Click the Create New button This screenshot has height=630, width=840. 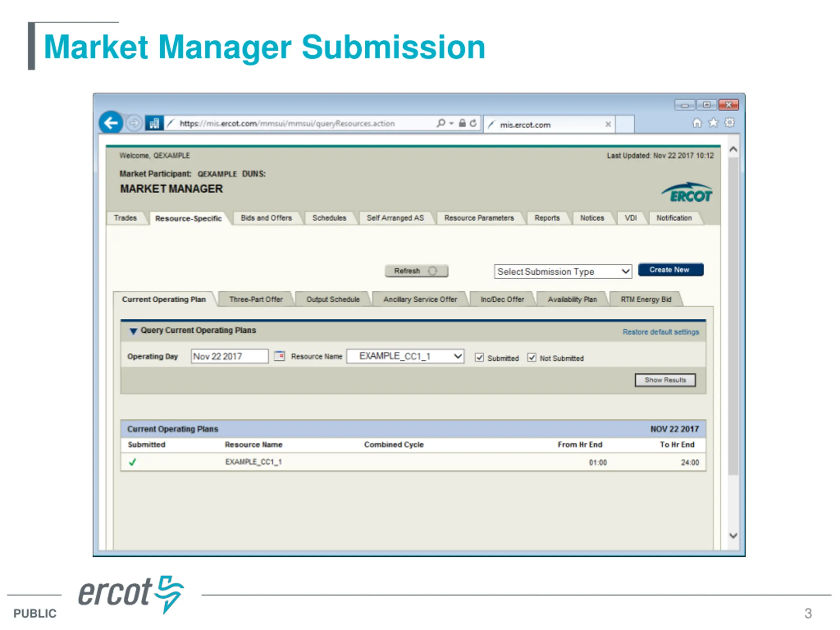[671, 270]
